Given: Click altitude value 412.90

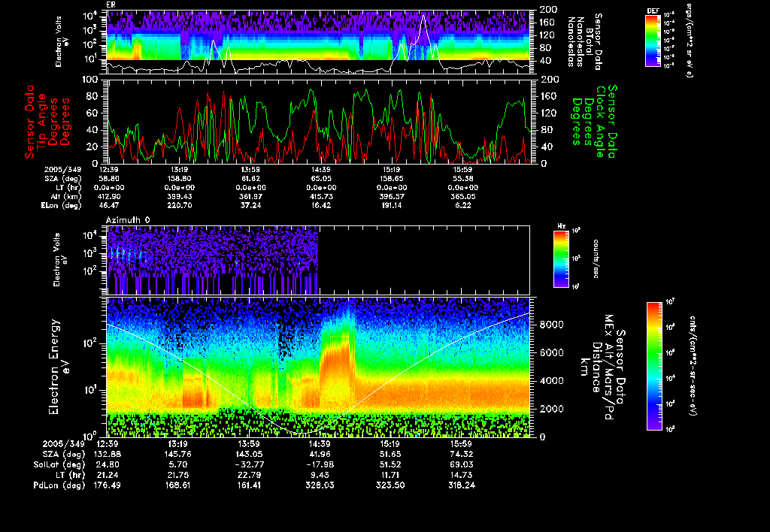Looking at the screenshot, I should (110, 197).
